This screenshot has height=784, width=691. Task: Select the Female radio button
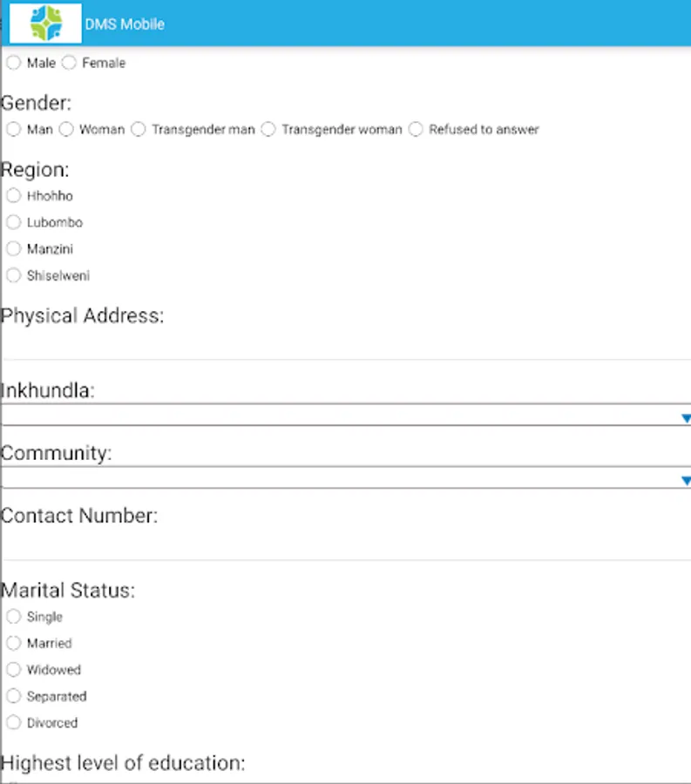click(x=69, y=63)
